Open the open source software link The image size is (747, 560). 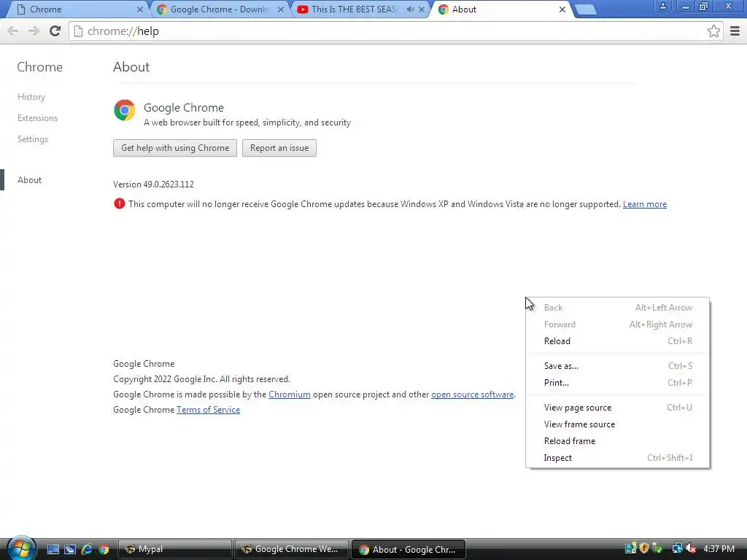coord(472,394)
